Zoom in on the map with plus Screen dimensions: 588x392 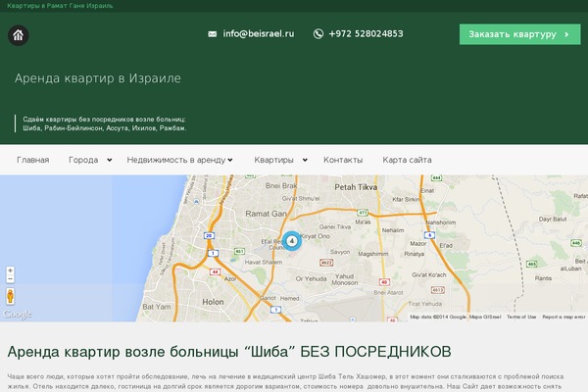coord(10,270)
